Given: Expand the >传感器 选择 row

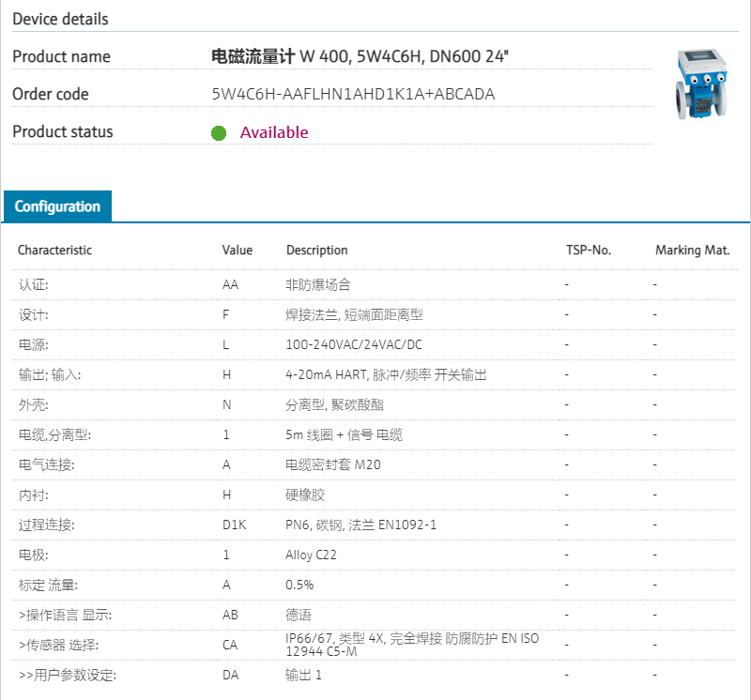Looking at the screenshot, I should (x=57, y=645).
